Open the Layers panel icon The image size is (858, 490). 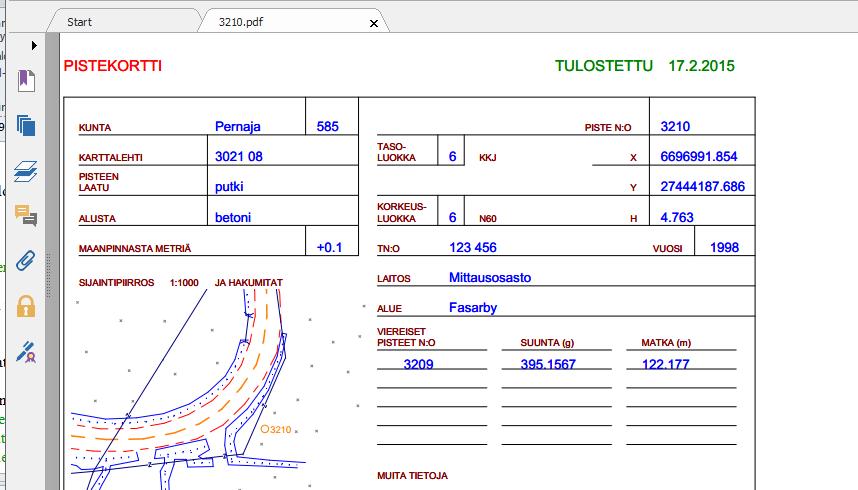coord(26,171)
